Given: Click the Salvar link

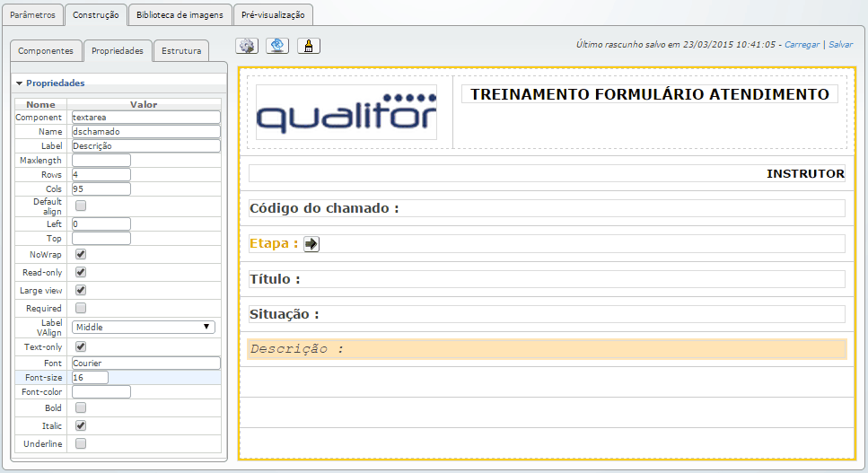Looking at the screenshot, I should pos(840,44).
